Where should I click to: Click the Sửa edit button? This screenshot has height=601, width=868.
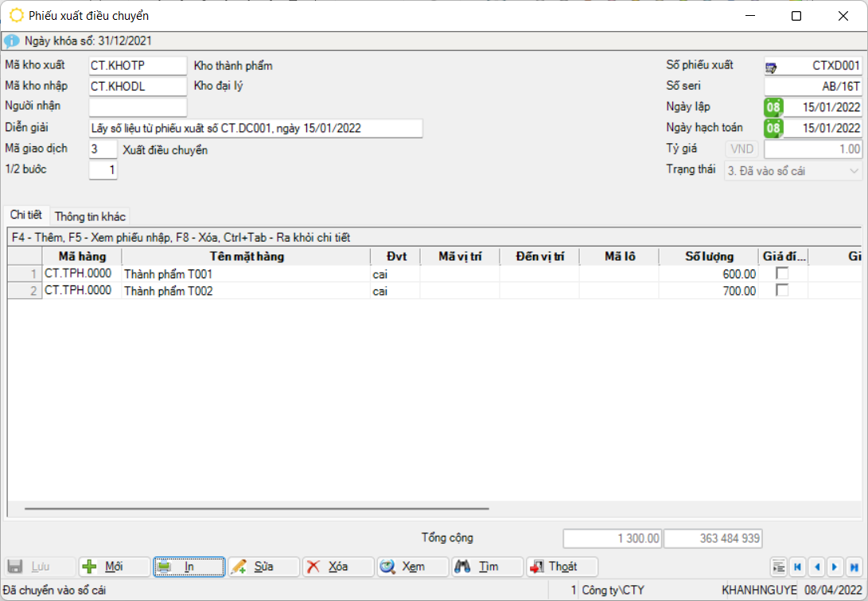(x=263, y=567)
